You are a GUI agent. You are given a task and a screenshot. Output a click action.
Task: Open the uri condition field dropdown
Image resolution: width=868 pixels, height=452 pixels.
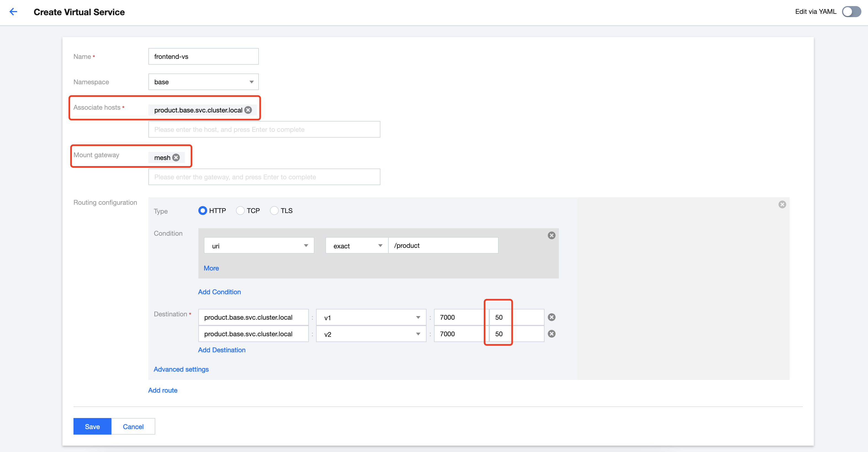259,246
